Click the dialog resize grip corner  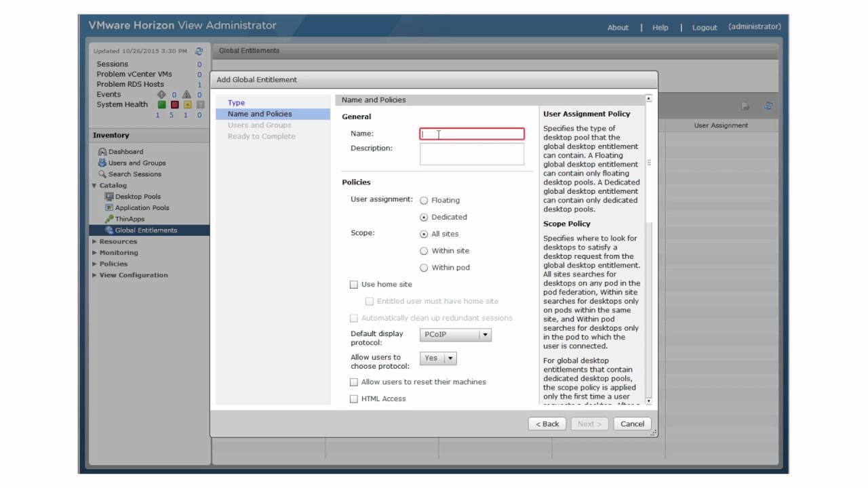(652, 432)
